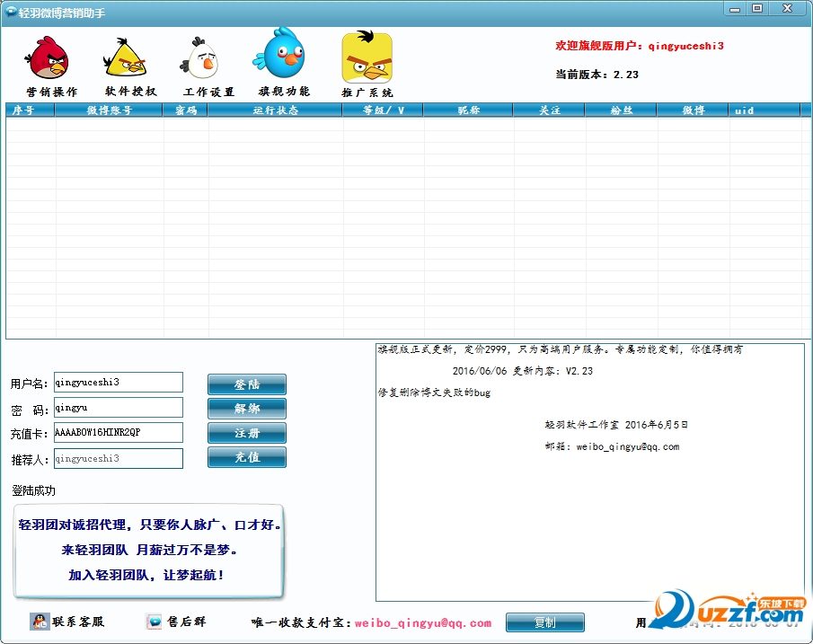Focus the 密码 input field
This screenshot has width=813, height=644.
point(119,407)
